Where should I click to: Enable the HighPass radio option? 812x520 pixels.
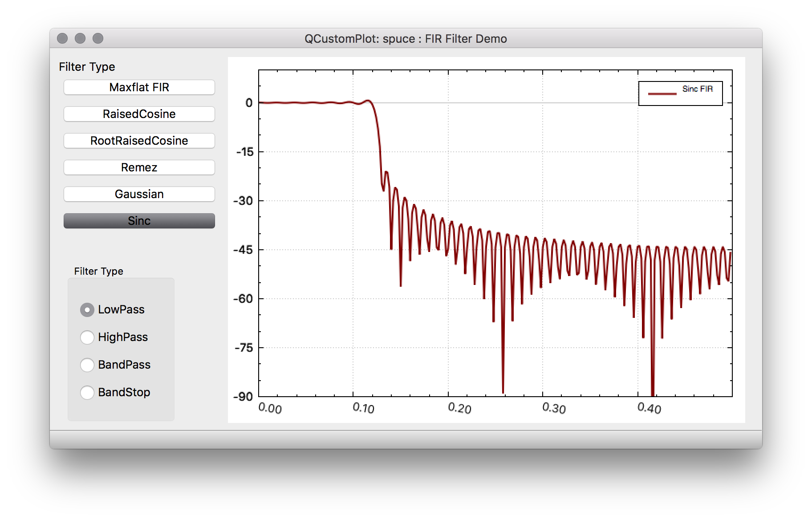[87, 337]
